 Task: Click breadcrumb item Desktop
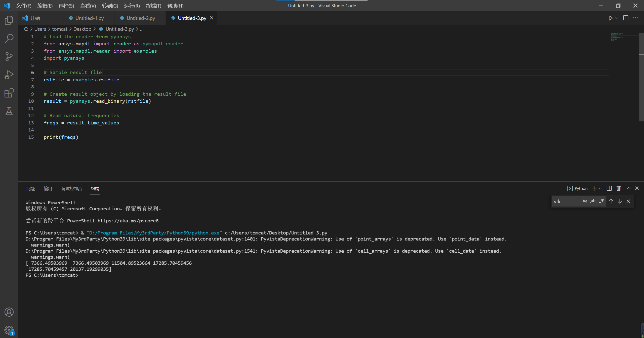(82, 29)
